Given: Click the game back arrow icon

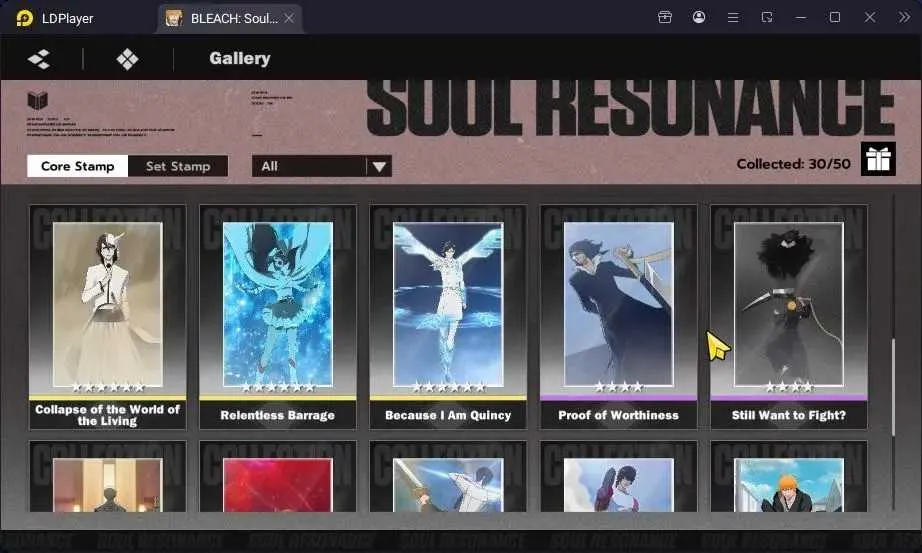Looking at the screenshot, I should click(x=39, y=59).
